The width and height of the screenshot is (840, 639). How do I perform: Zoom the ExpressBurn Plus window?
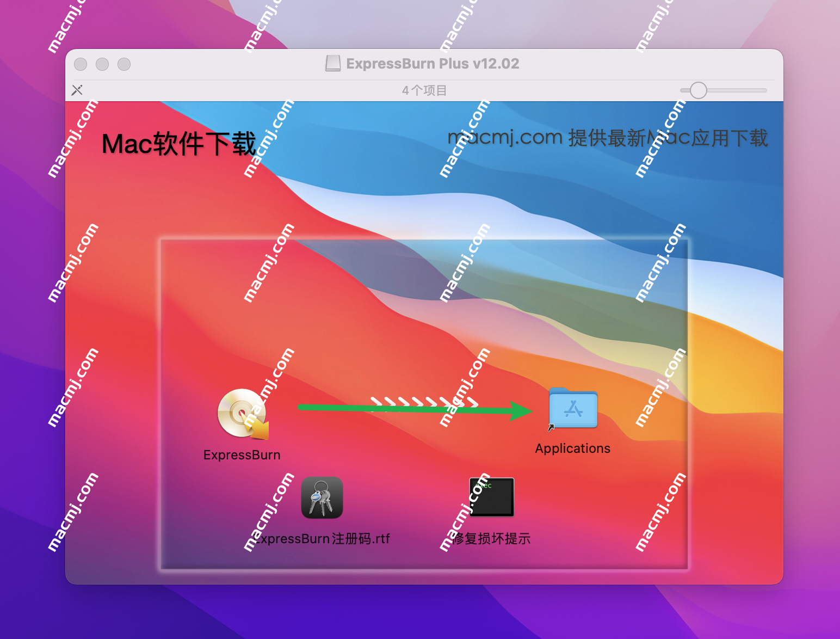(x=124, y=64)
